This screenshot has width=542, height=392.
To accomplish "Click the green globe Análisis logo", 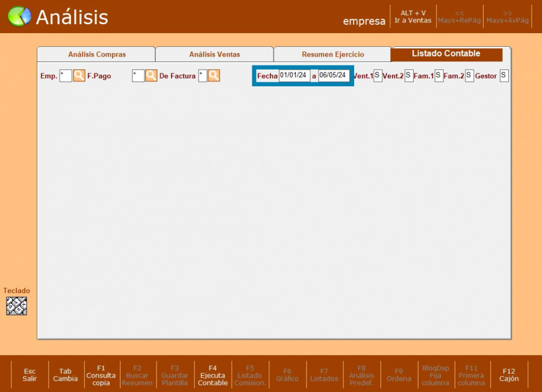I will (19, 17).
